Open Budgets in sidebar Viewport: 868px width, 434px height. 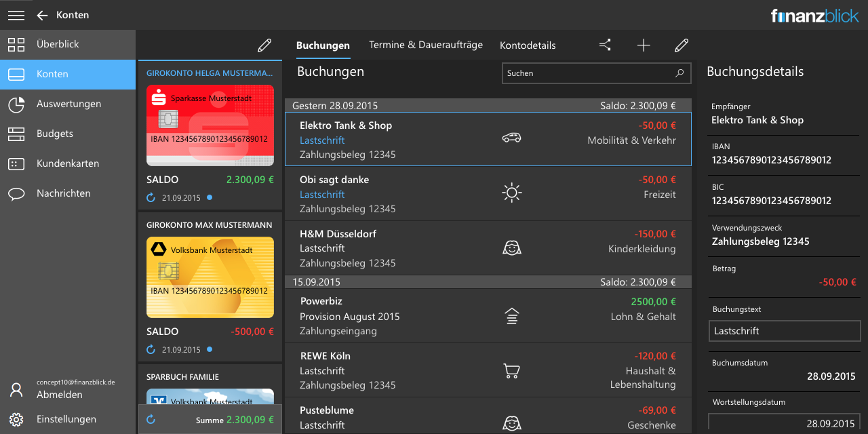68,134
